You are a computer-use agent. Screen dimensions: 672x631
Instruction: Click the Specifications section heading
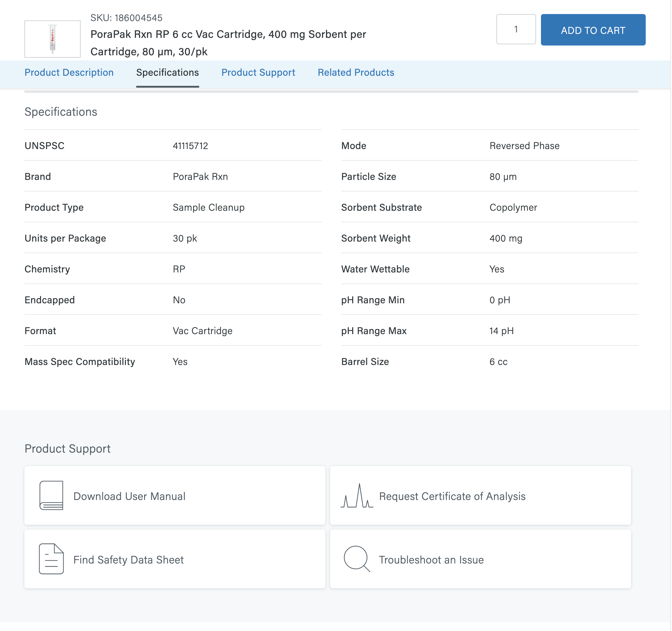[x=61, y=112]
